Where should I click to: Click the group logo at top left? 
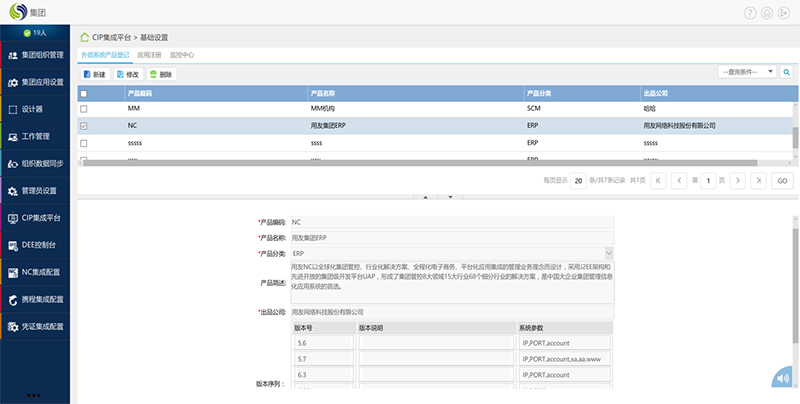click(x=18, y=12)
